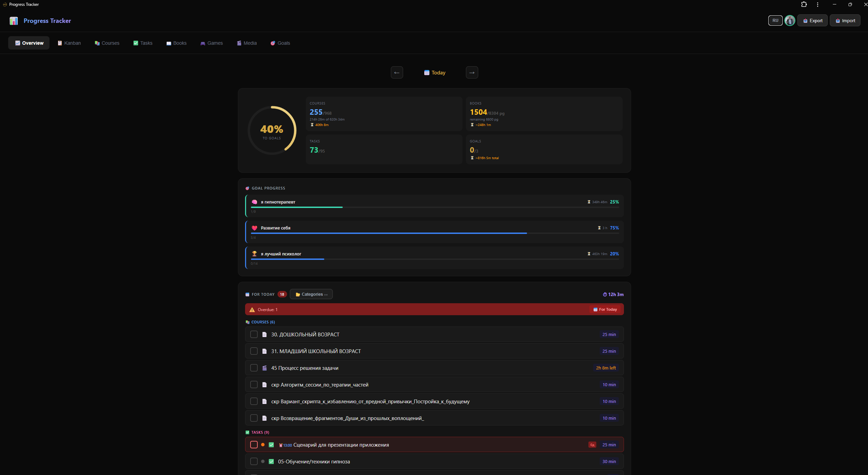
Task: Click the document icon beside 30. ДОШКОЛЬНЫЙ ВОЗРАСТ
Action: 265,335
